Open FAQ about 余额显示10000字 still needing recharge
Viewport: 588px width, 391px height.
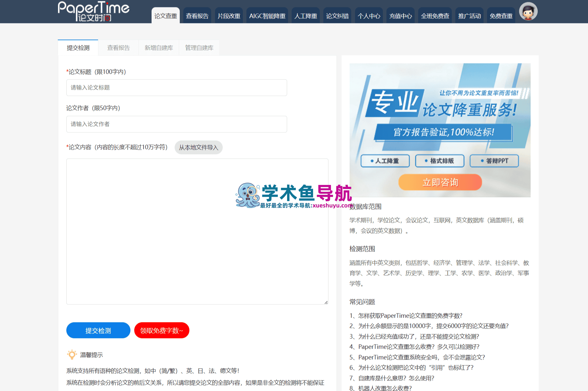(x=429, y=326)
